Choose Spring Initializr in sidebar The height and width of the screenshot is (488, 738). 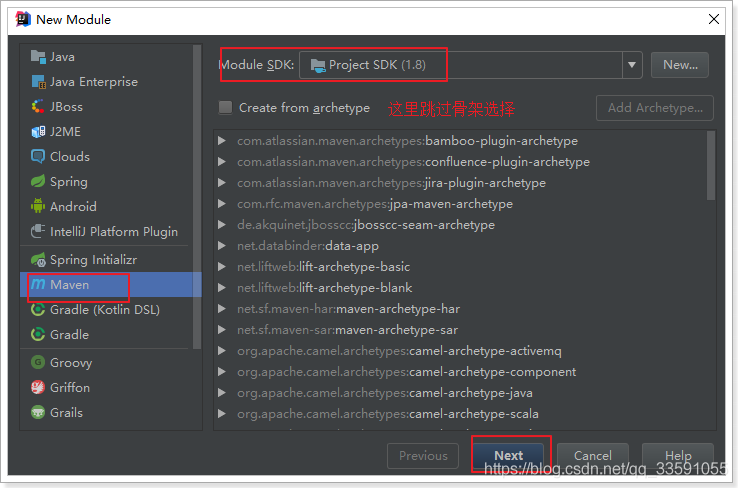click(x=106, y=259)
